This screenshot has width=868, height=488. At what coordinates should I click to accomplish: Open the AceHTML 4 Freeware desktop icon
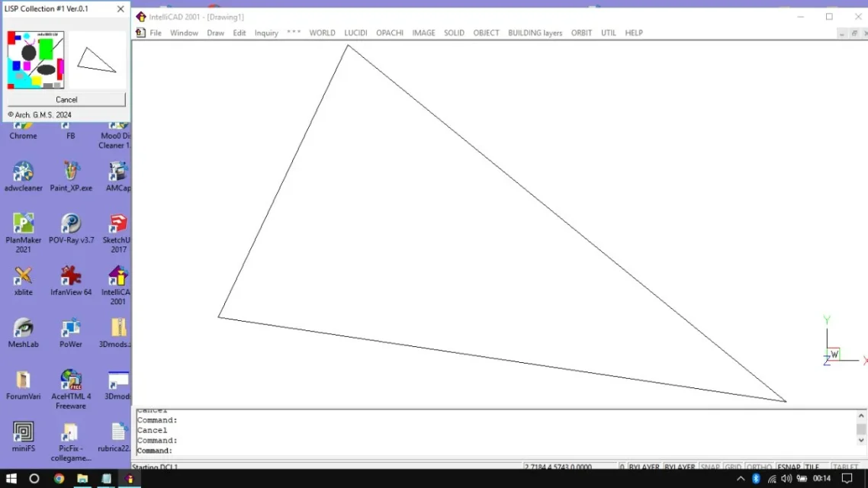71,390
